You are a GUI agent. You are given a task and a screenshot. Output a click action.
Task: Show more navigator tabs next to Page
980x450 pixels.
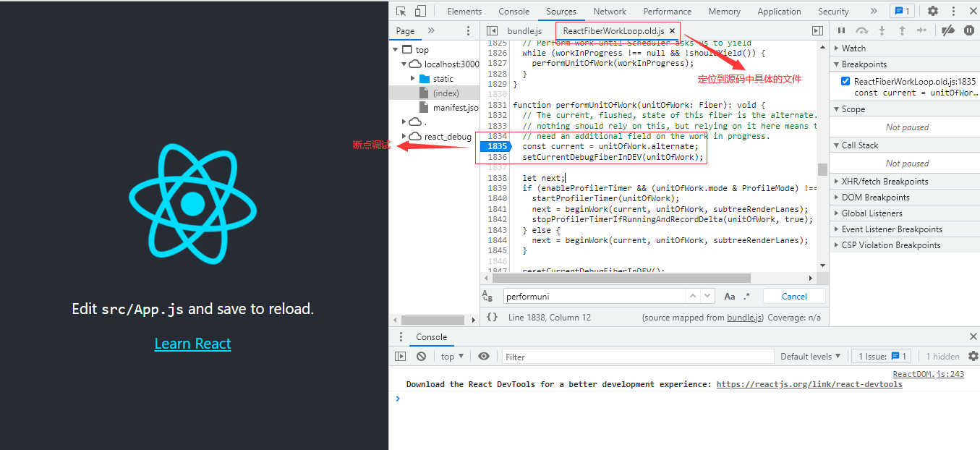[x=431, y=30]
